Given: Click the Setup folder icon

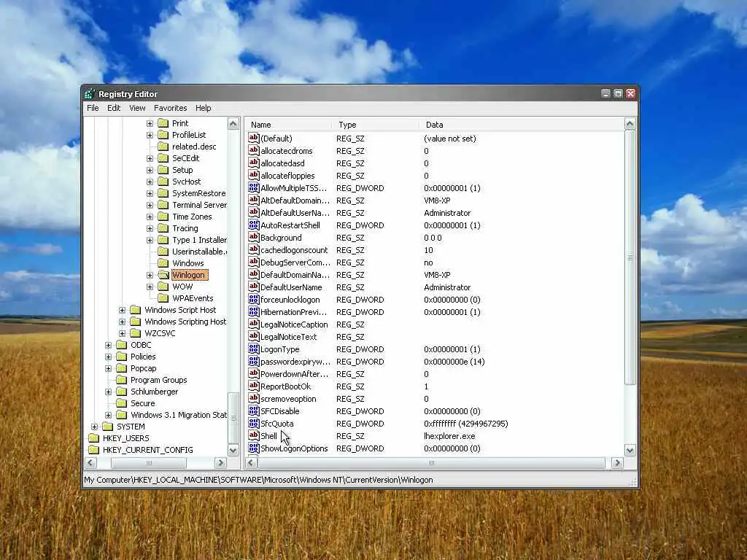Looking at the screenshot, I should point(163,169).
